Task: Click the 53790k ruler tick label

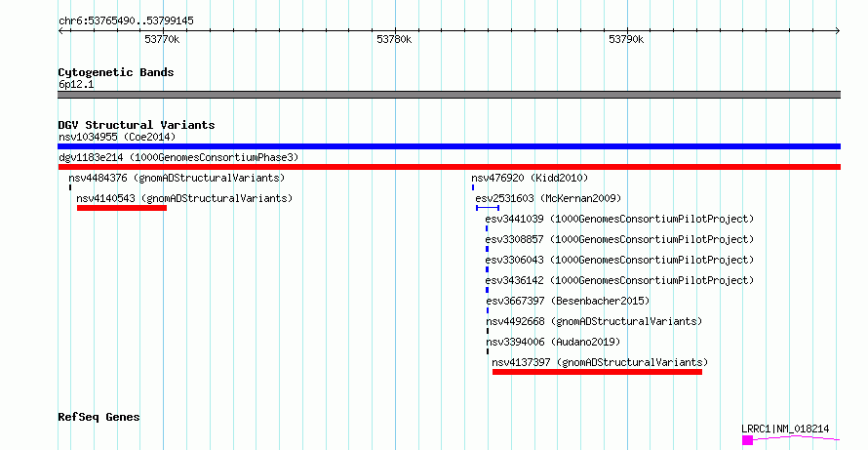Action: (x=626, y=39)
